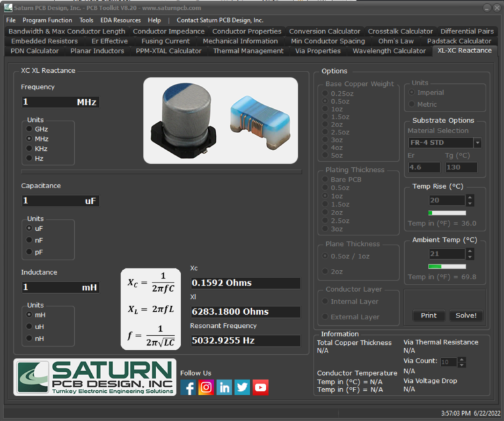Select GHz frequency unit
This screenshot has width=504, height=421.
(x=30, y=129)
